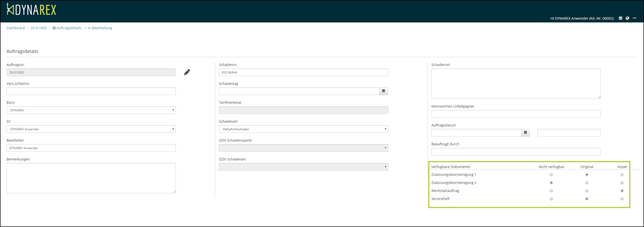
Task: Click the globe language icon in header
Action: pos(627,18)
